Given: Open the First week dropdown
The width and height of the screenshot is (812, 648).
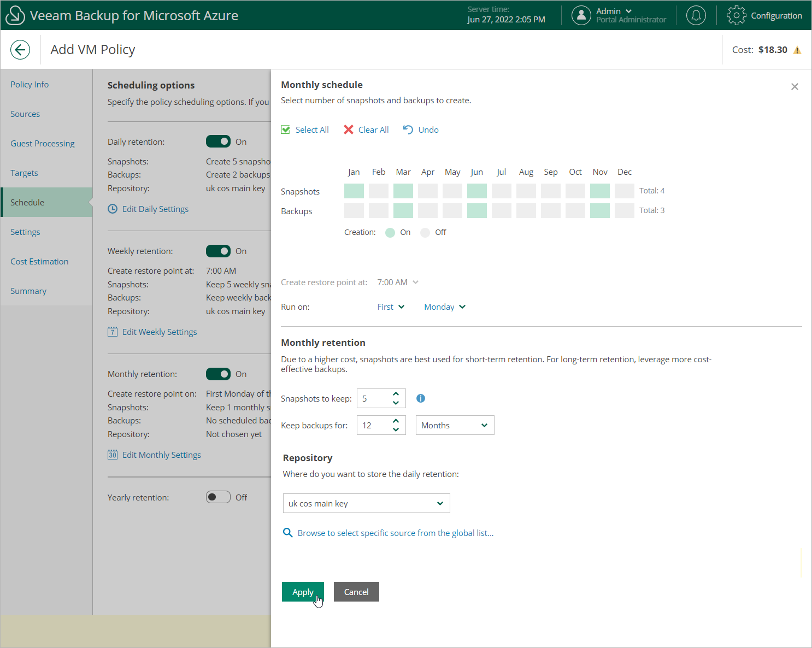Looking at the screenshot, I should coord(391,307).
